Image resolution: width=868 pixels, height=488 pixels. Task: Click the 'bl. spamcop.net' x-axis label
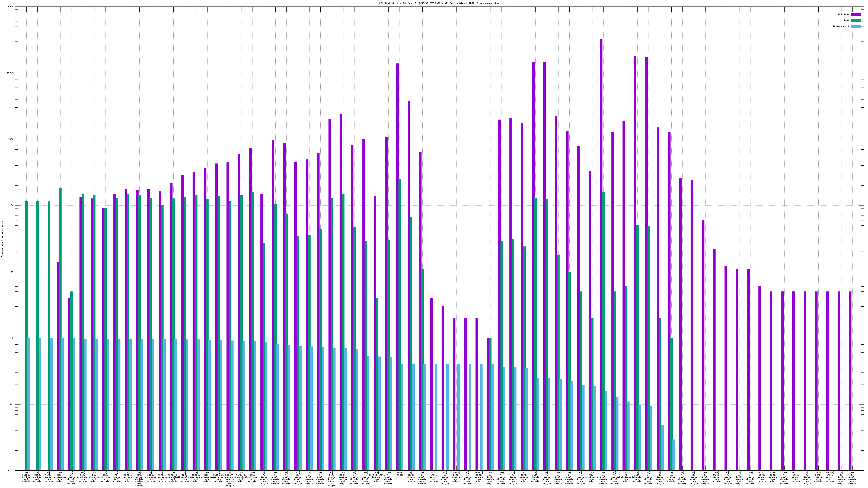tap(94, 477)
